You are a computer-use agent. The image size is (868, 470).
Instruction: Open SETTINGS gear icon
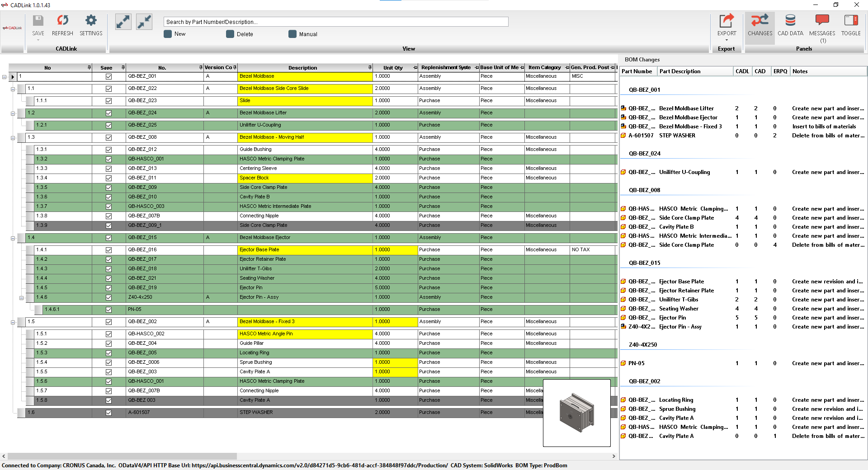click(91, 20)
